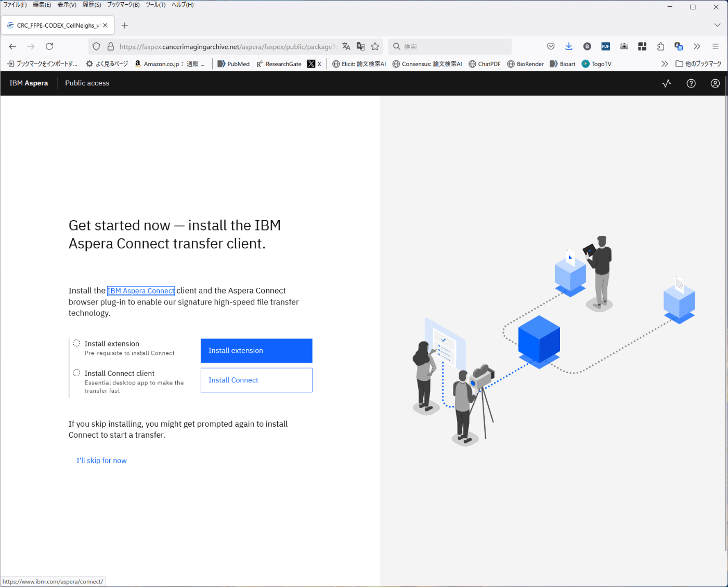
Task: Go back with the browser back arrow
Action: (x=12, y=46)
